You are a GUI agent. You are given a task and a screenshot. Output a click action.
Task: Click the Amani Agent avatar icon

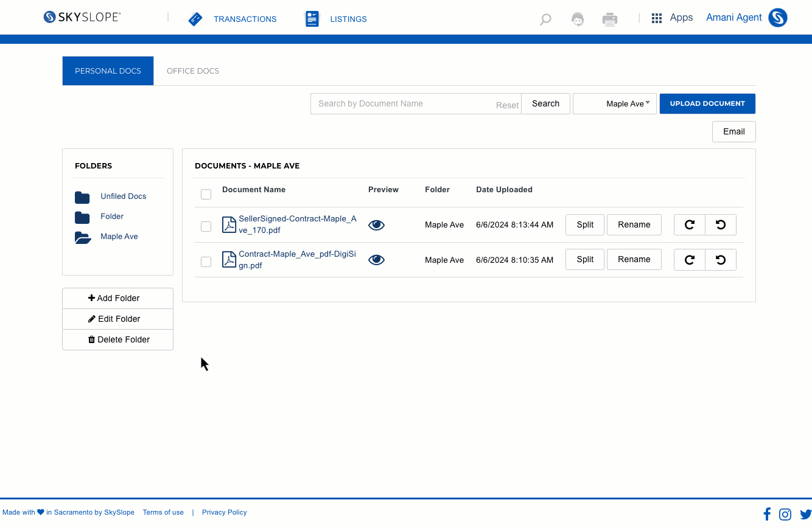point(778,18)
